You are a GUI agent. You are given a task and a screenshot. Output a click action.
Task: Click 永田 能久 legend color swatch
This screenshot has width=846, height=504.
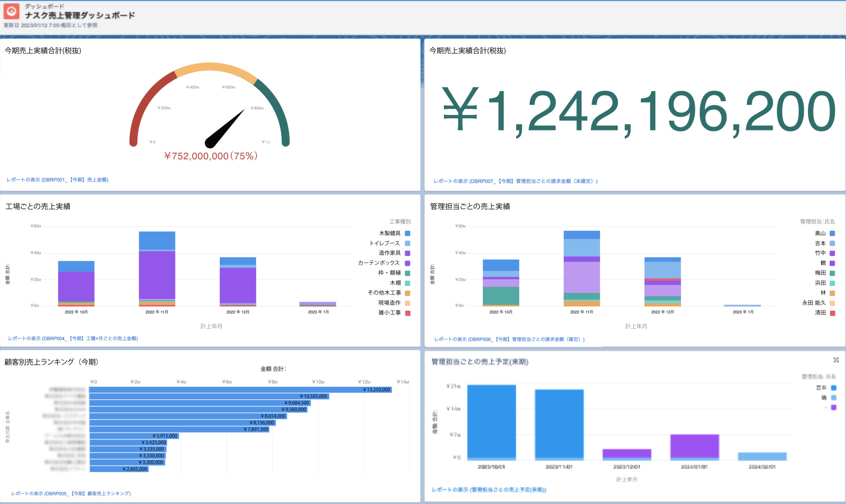point(832,303)
